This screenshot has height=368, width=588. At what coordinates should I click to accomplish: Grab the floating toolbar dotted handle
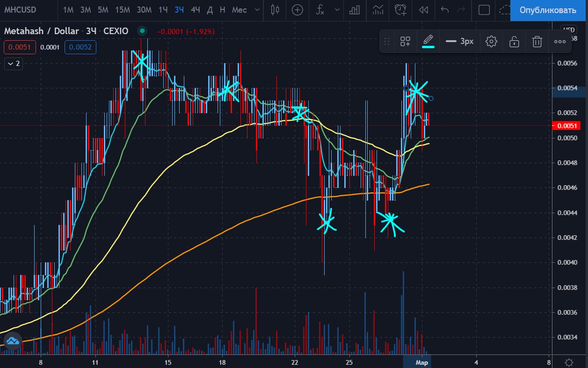tap(386, 42)
